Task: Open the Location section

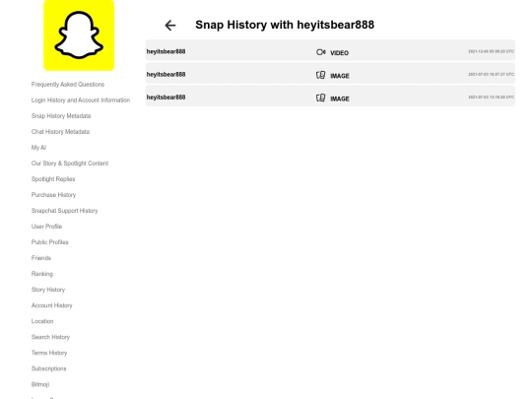Action: 42,321
